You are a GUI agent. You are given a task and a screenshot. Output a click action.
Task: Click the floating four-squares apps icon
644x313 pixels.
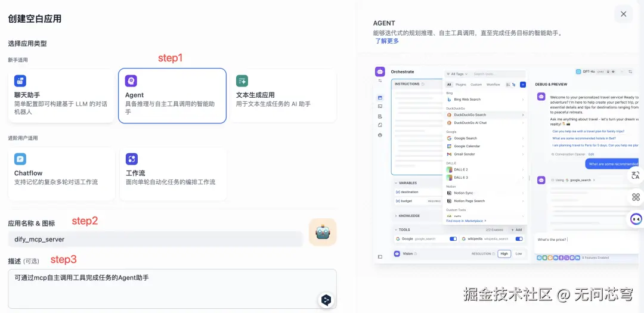pos(636,197)
